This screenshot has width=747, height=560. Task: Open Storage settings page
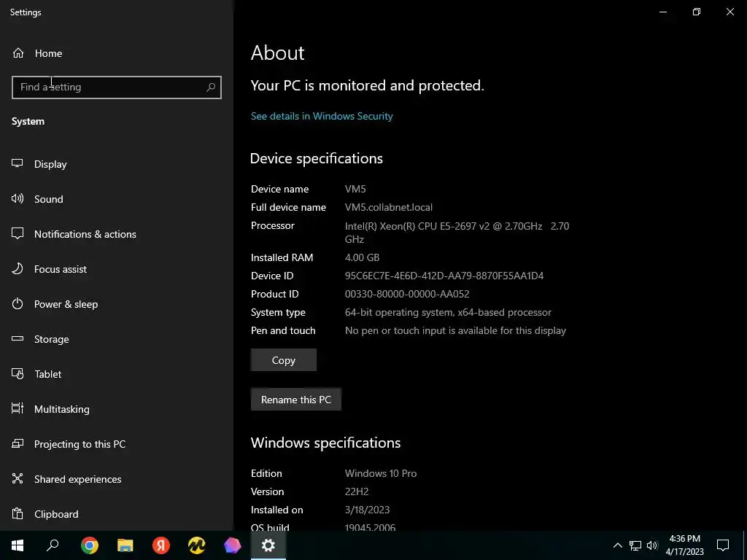tap(117, 339)
